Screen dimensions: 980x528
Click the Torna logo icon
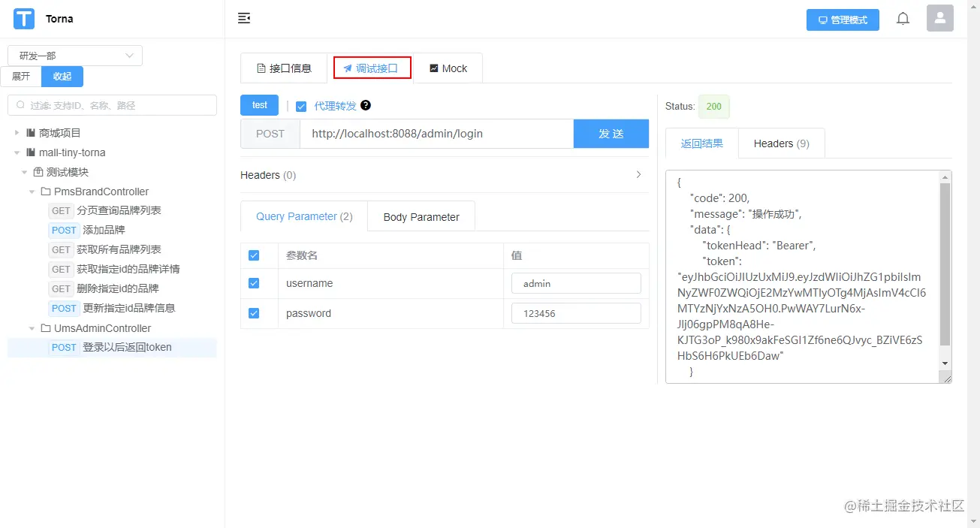click(x=24, y=19)
